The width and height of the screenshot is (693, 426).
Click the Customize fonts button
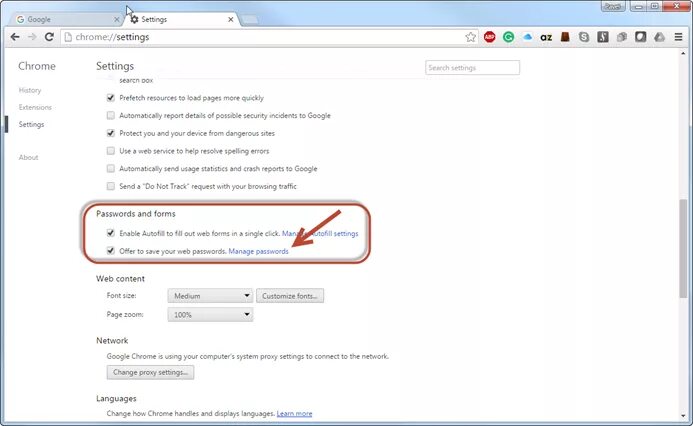(x=290, y=296)
